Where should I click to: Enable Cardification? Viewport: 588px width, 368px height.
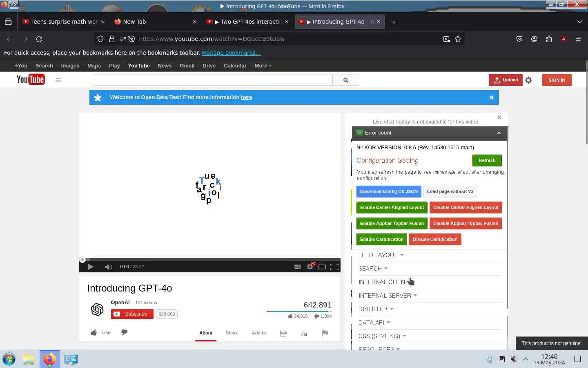[x=381, y=239]
